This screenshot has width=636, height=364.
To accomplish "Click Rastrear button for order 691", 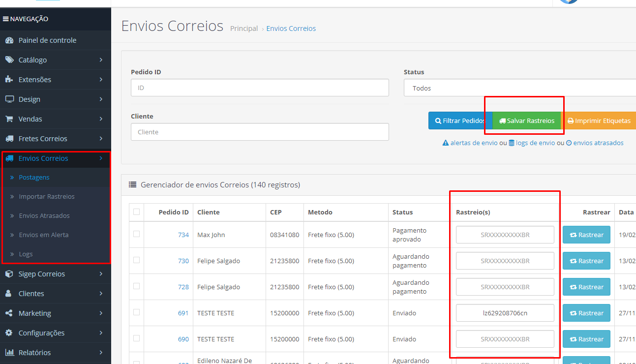I will [x=586, y=313].
